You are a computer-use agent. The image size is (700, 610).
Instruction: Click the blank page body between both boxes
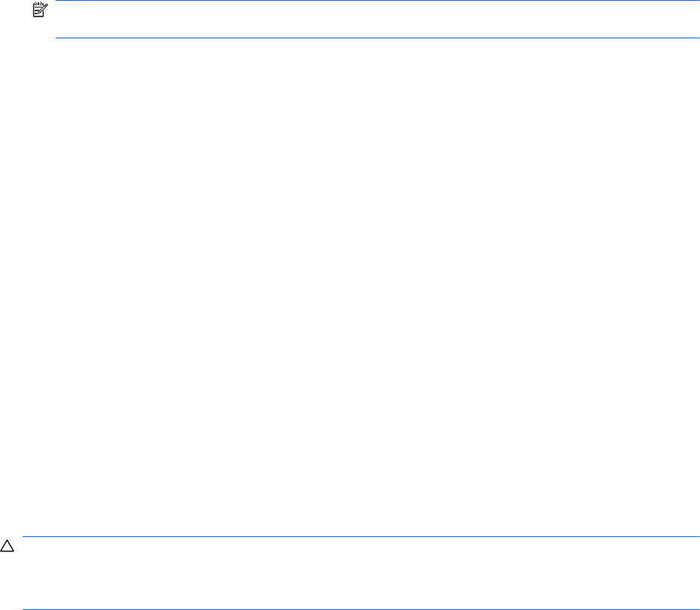(350, 286)
